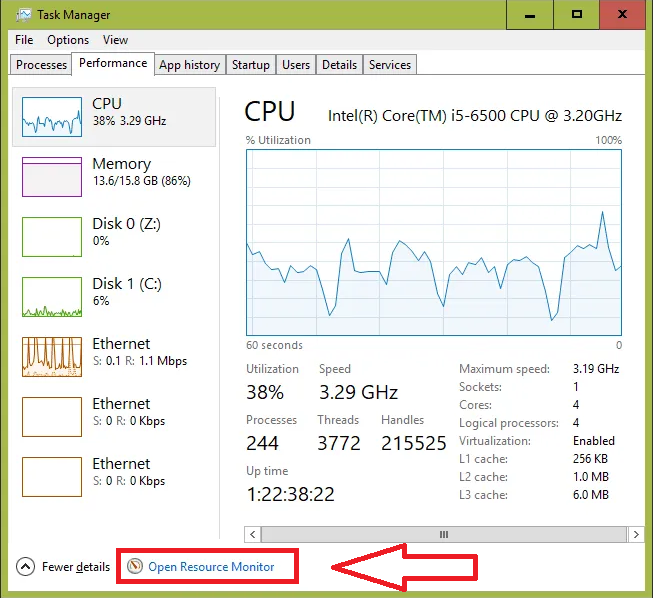The height and width of the screenshot is (598, 654).
Task: Click the Resource Monitor gauge icon
Action: (135, 566)
